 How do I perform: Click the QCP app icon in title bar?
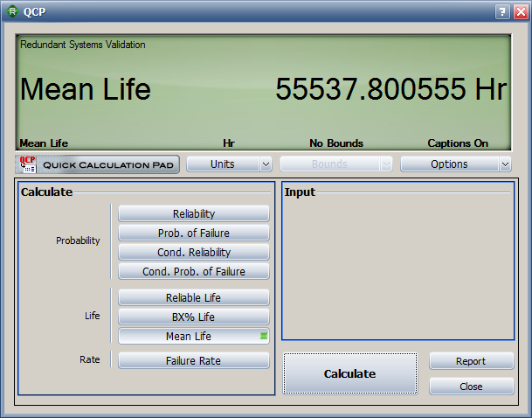12,11
